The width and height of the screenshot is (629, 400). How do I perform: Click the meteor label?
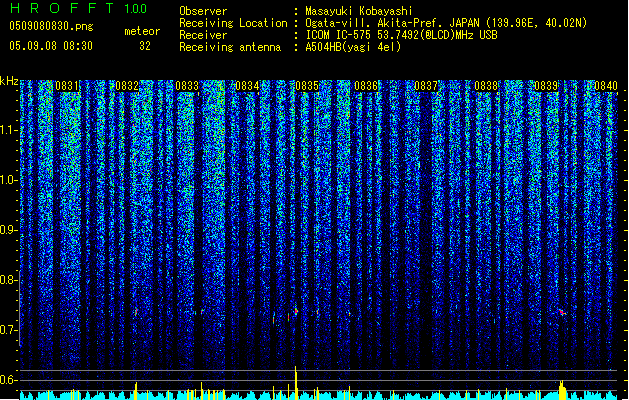(x=142, y=31)
